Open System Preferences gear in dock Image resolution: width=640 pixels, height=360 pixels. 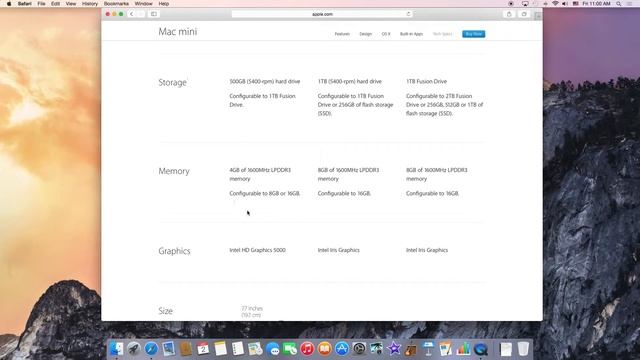[x=359, y=349]
